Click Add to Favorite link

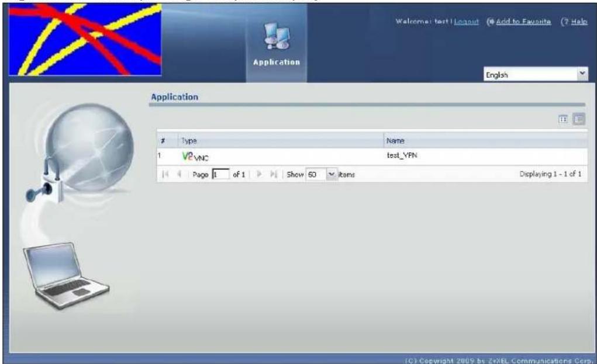click(x=523, y=22)
